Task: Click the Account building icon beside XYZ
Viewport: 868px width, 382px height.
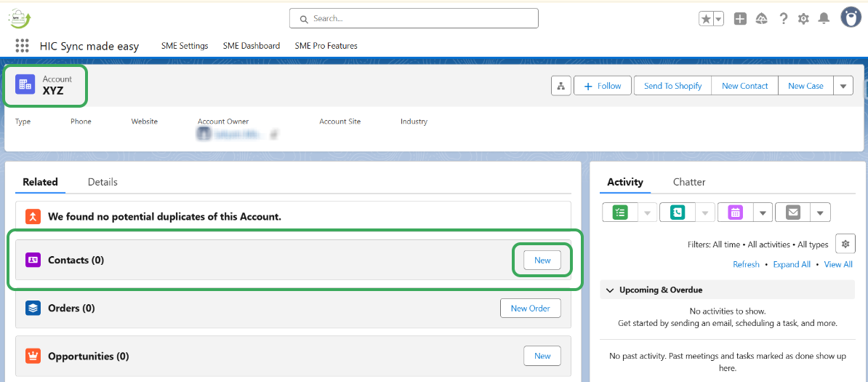Action: pos(25,84)
